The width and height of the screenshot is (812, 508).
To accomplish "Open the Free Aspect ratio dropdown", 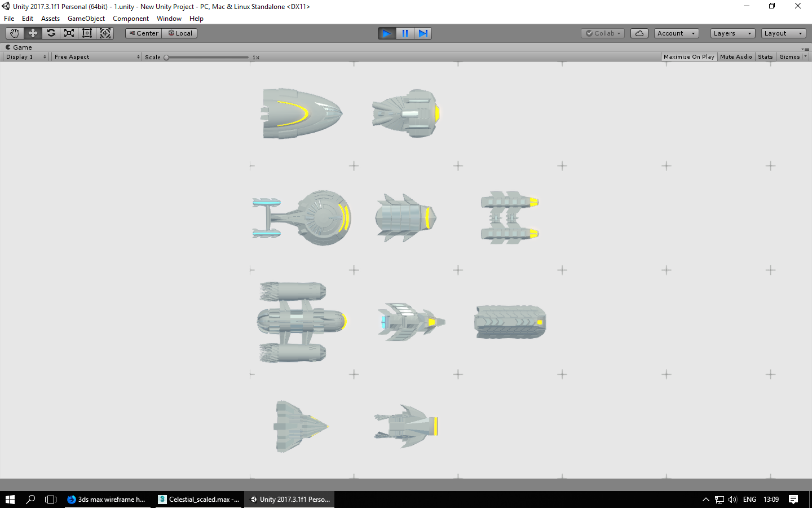I will pyautogui.click(x=97, y=57).
